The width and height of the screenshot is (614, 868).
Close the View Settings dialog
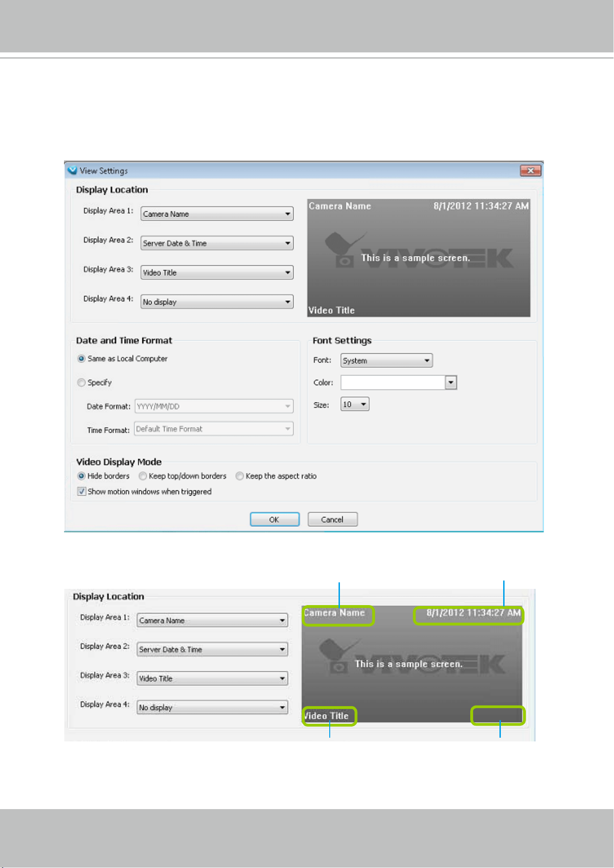click(531, 171)
